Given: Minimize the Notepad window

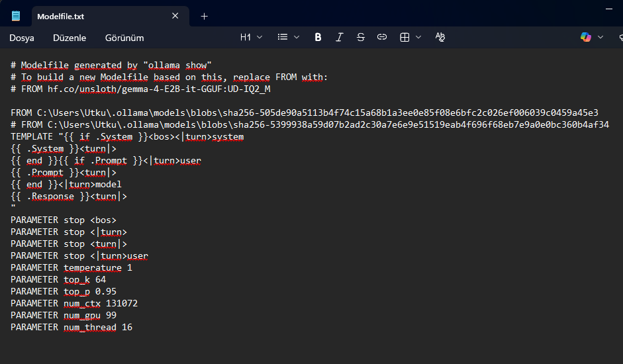Looking at the screenshot, I should tap(609, 9).
